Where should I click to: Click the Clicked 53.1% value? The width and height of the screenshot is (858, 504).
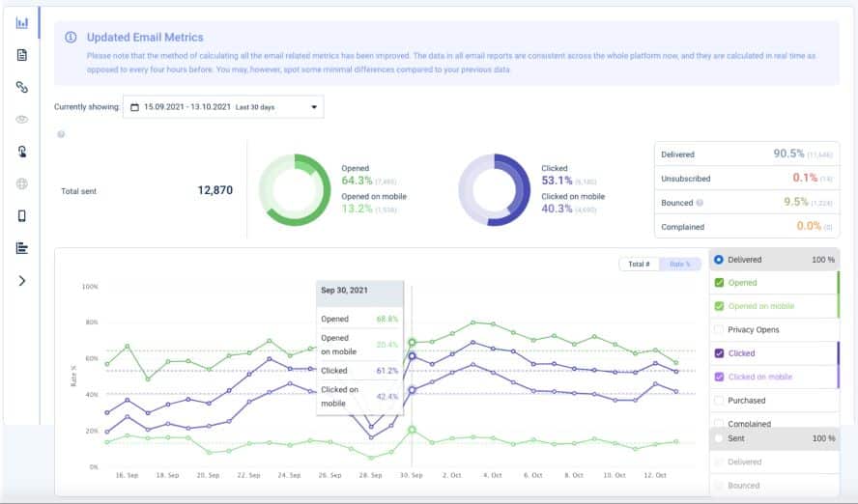(x=557, y=181)
